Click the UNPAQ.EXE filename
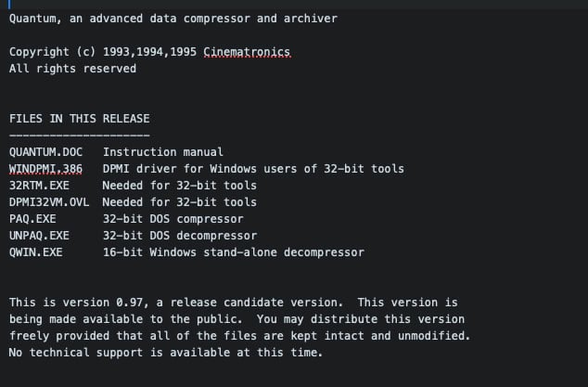Viewport: 588px width, 387px height. pyautogui.click(x=39, y=236)
